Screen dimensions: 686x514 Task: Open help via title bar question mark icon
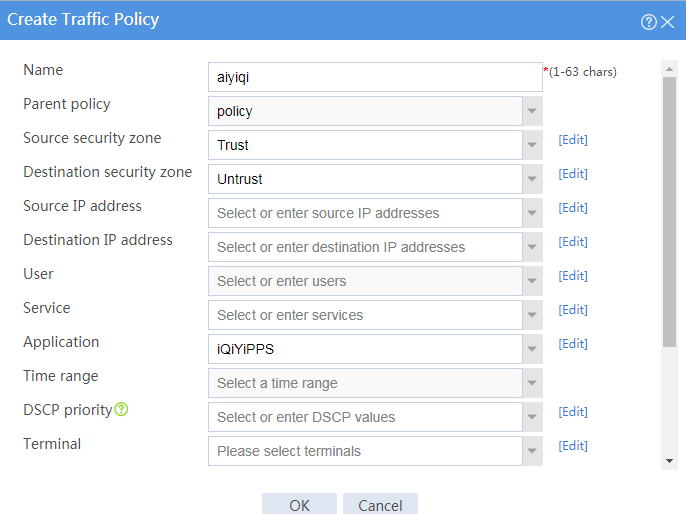coord(648,21)
